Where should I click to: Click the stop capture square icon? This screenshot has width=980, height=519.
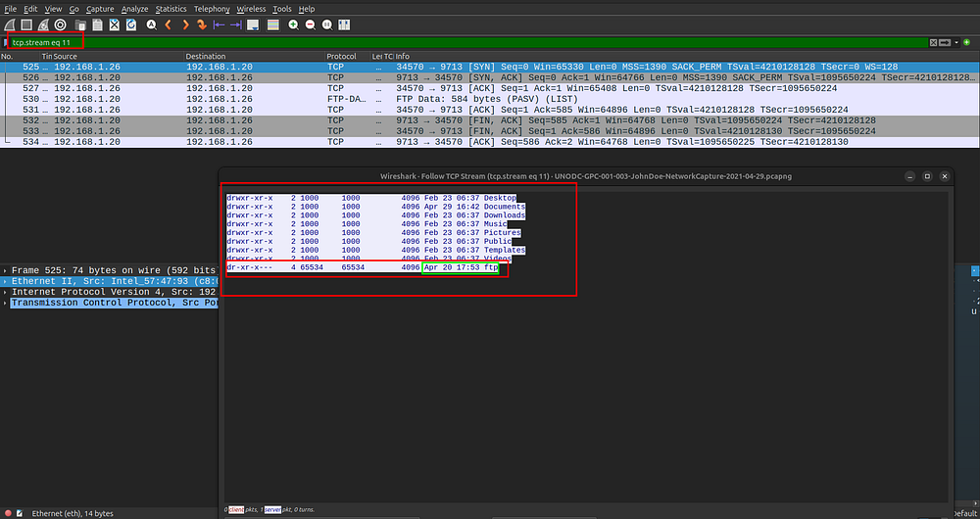pos(26,24)
